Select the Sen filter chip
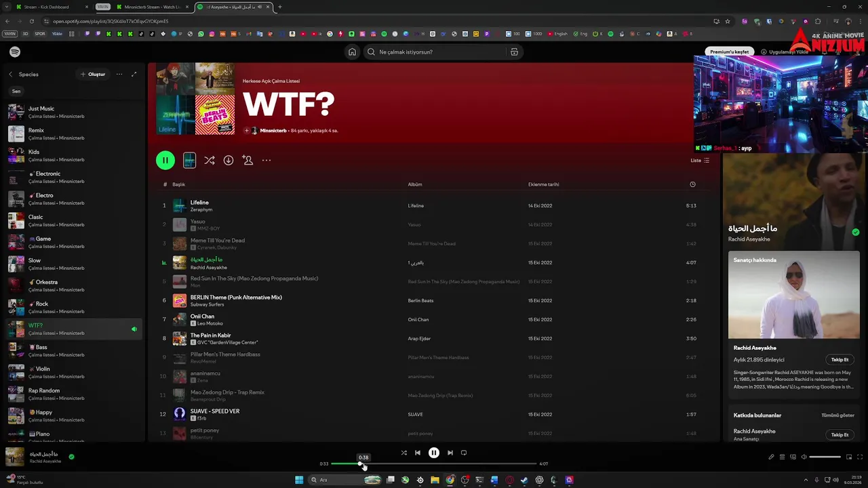 [x=16, y=91]
